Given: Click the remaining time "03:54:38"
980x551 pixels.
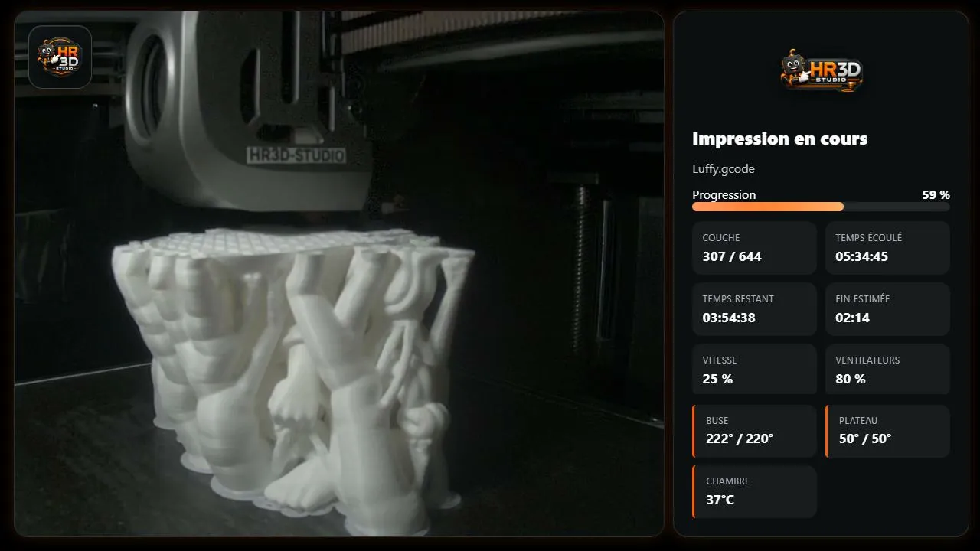Looking at the screenshot, I should coord(729,318).
